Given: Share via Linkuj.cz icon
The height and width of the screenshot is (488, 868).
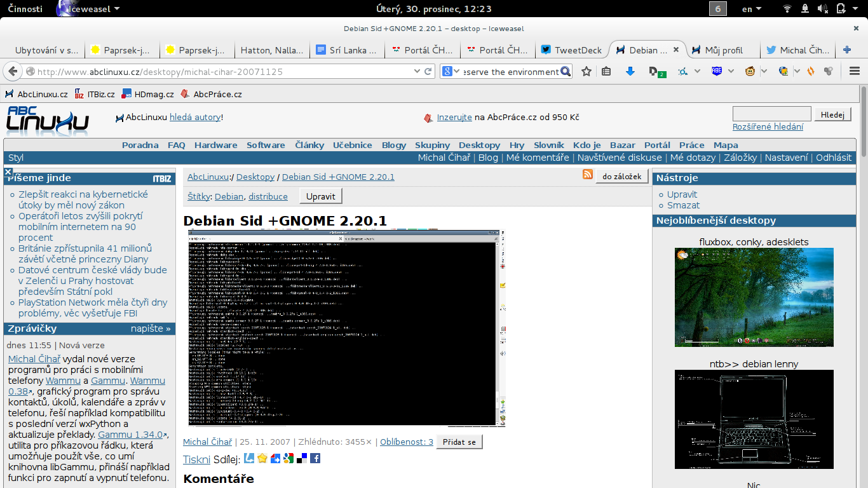Looking at the screenshot, I should [x=249, y=458].
